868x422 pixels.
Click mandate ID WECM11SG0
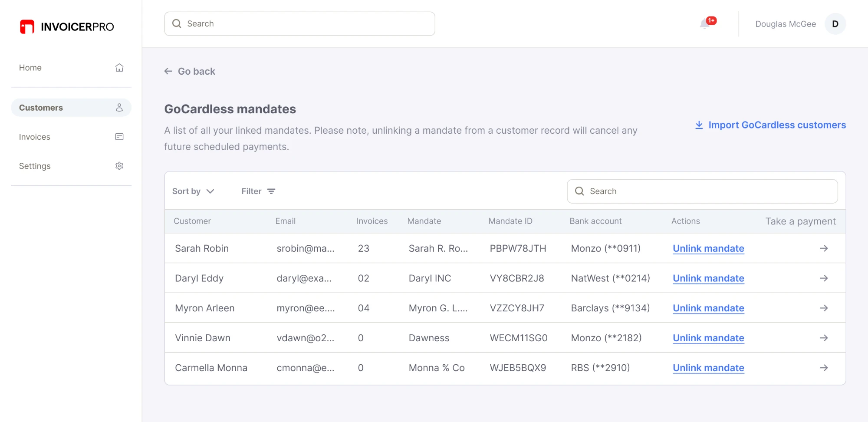(x=519, y=338)
